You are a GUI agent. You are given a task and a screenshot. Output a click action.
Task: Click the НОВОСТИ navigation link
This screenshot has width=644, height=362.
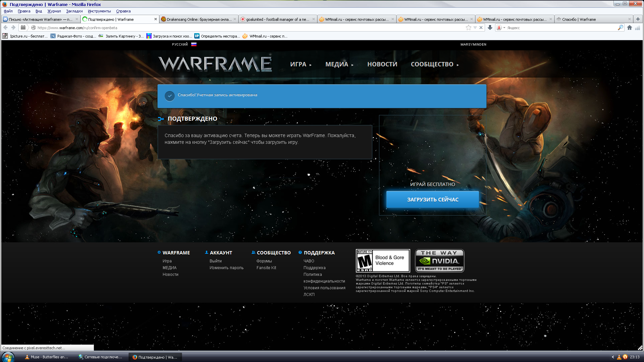click(x=382, y=64)
